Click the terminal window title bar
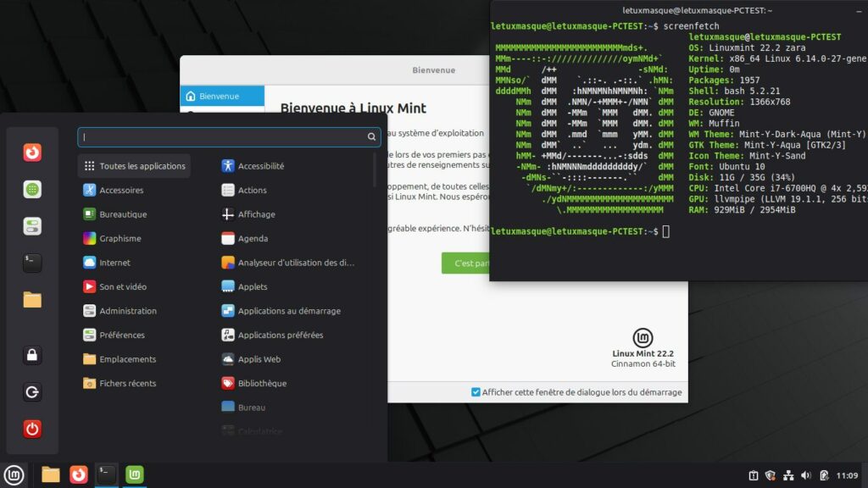Image resolution: width=868 pixels, height=488 pixels. (679, 10)
